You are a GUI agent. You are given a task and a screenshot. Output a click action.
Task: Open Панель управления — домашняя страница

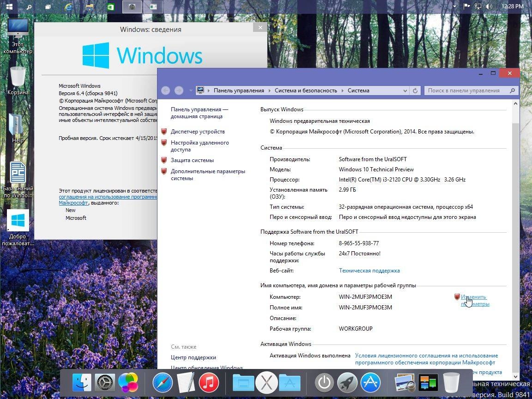(x=199, y=113)
